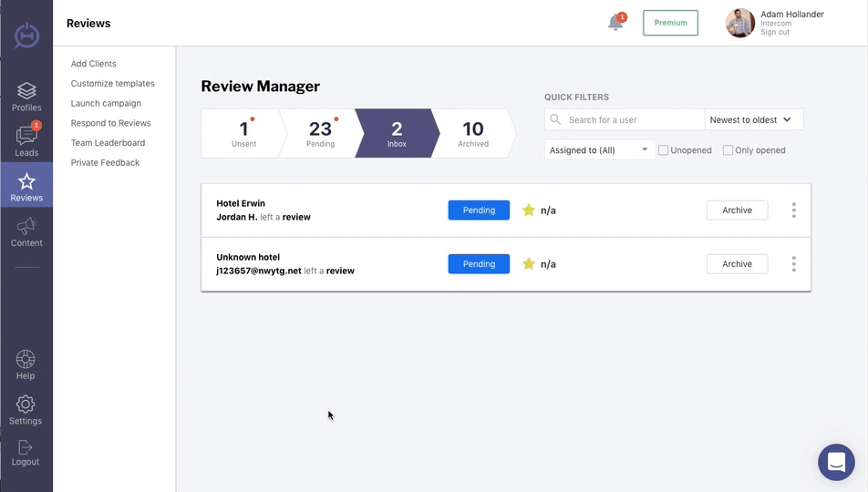
Task: Open the Newest to oldest sort dropdown
Action: [753, 119]
